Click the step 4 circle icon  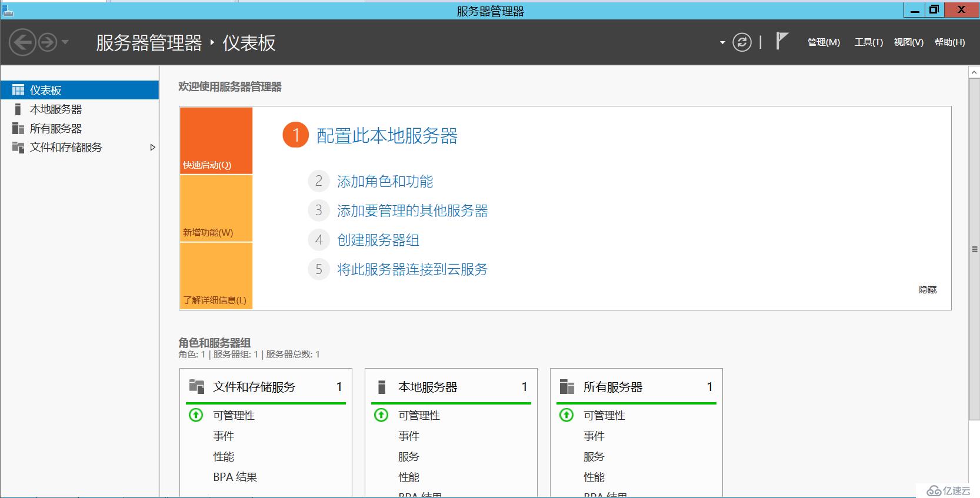pyautogui.click(x=319, y=240)
